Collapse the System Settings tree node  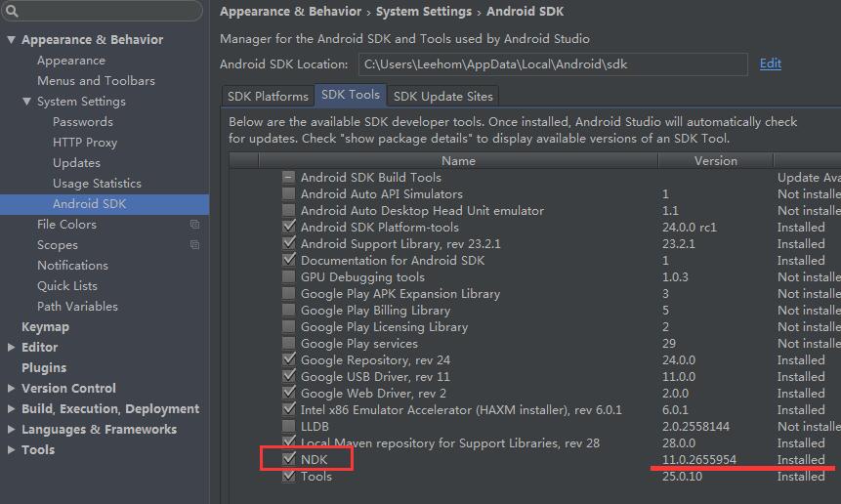click(x=26, y=101)
